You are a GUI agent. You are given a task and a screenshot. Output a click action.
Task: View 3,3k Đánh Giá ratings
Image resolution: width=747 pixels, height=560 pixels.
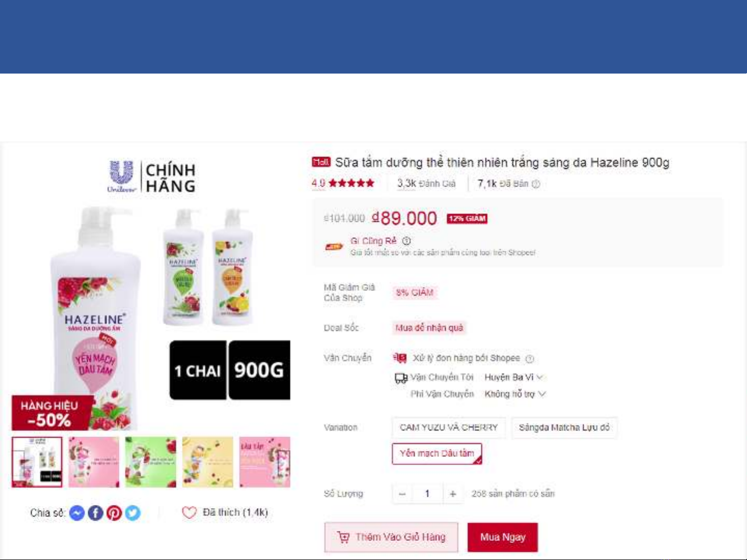pyautogui.click(x=426, y=183)
